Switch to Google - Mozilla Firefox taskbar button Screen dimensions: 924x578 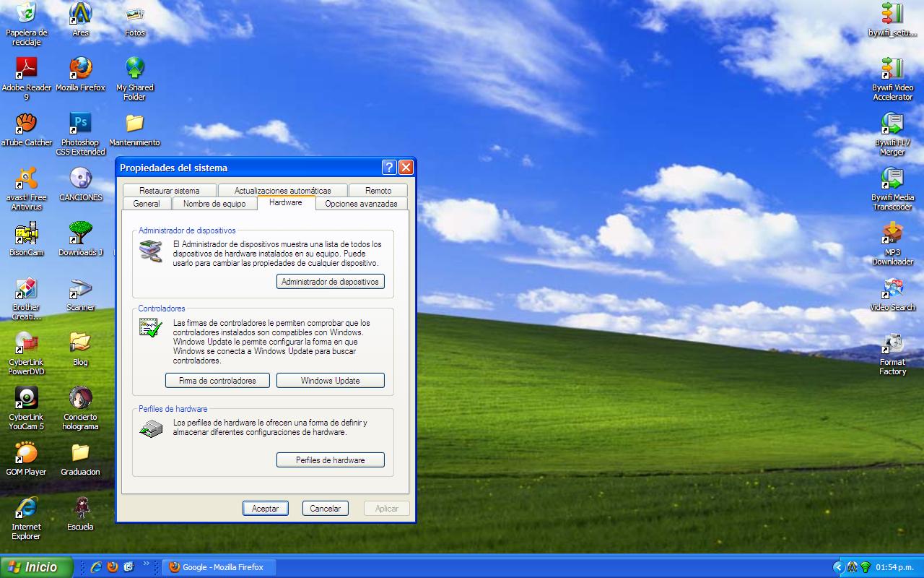[219, 567]
